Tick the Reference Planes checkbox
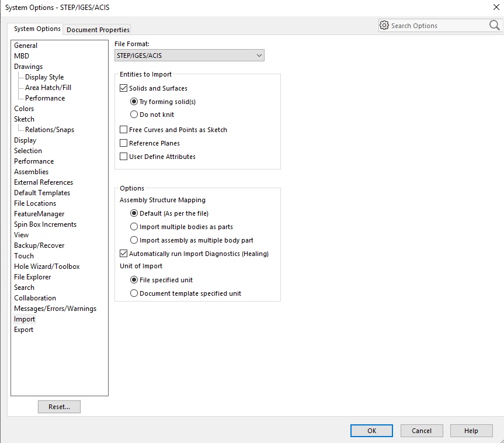504x443 pixels. [x=123, y=143]
